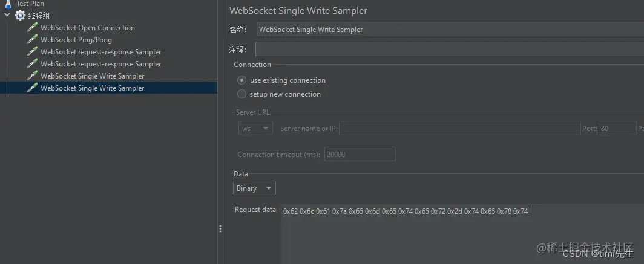
Task: Click the Server name or IP field
Action: tap(459, 128)
